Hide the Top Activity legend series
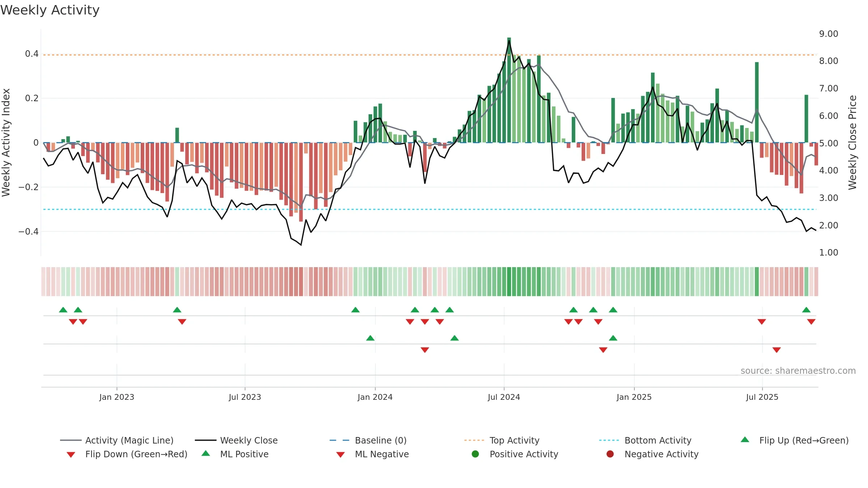868x488 pixels. point(502,440)
